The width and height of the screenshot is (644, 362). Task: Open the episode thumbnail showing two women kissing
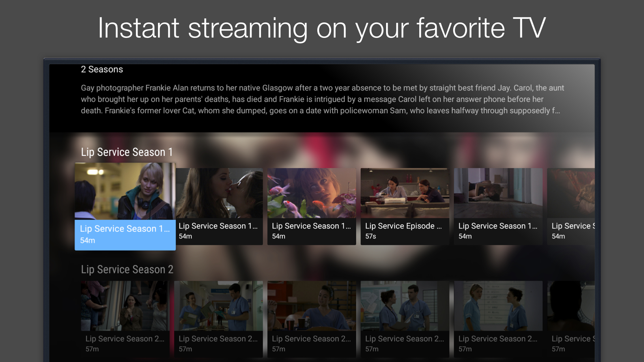(x=219, y=193)
